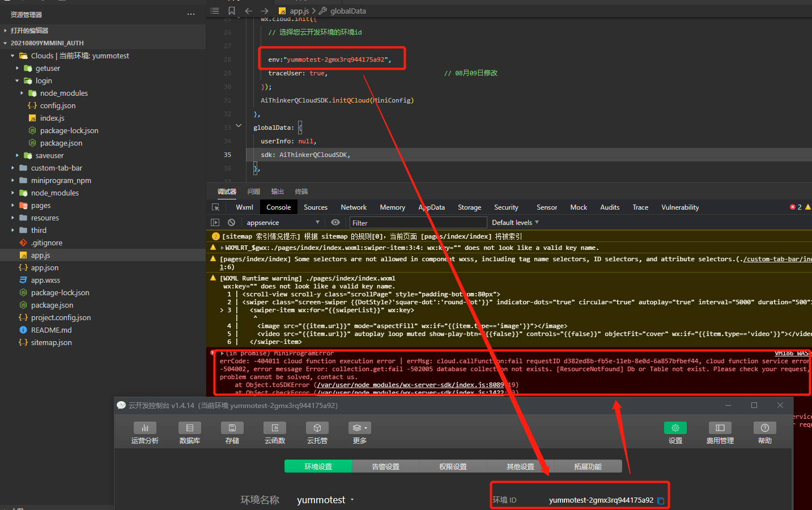
Task: Open the AppData devtools tab
Action: tap(432, 207)
